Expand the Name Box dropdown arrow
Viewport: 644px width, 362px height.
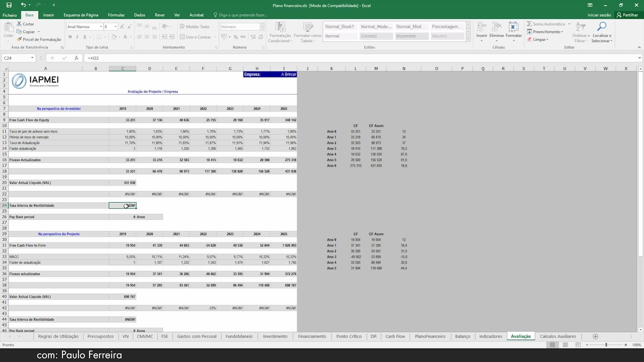pyautogui.click(x=32, y=58)
